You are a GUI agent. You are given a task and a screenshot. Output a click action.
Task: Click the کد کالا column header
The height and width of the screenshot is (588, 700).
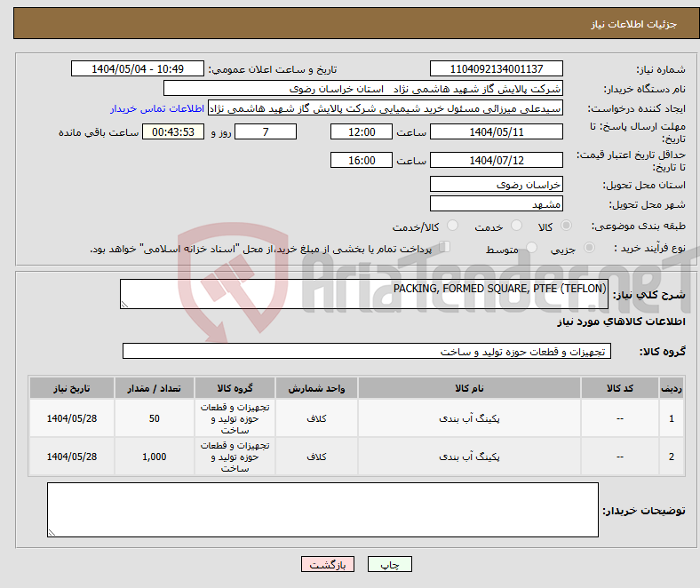click(620, 388)
